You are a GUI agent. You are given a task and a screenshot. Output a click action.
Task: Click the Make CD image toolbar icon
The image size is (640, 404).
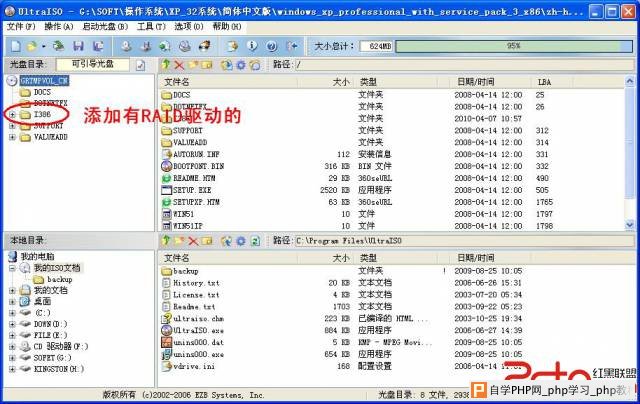[126, 46]
